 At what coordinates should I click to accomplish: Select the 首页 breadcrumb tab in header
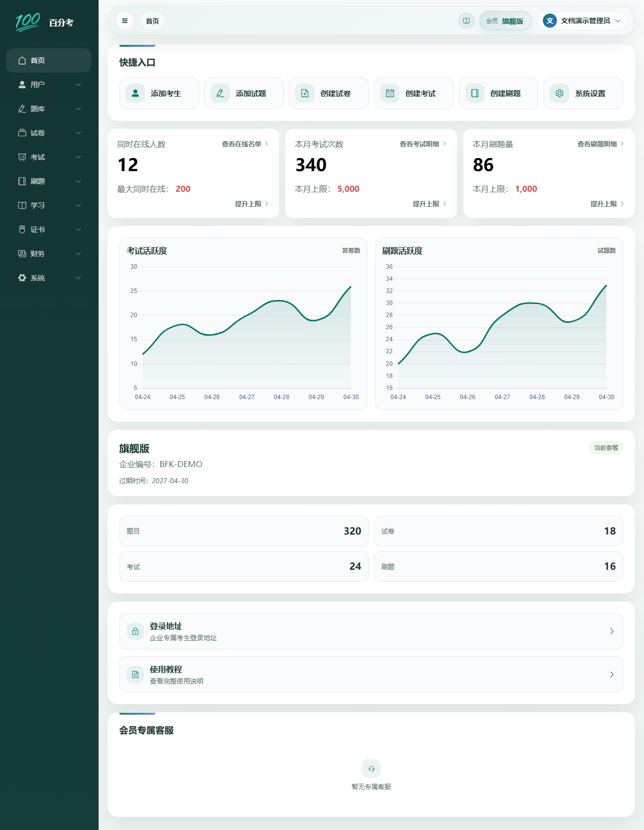pyautogui.click(x=152, y=21)
